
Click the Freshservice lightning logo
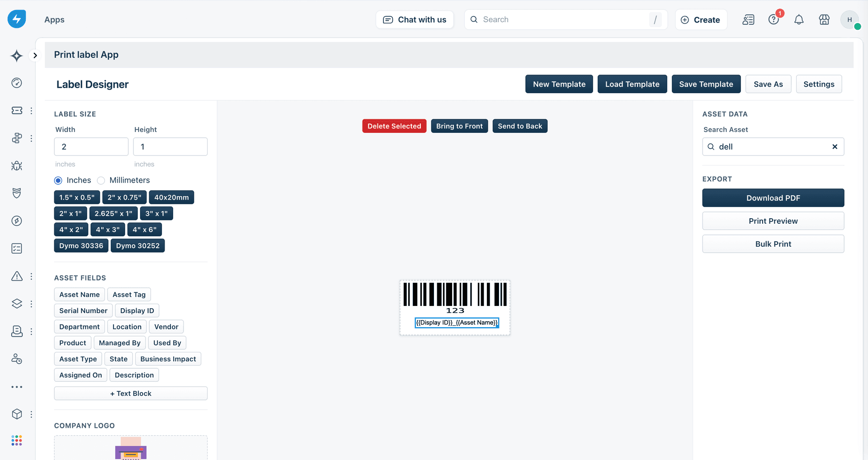point(17,19)
